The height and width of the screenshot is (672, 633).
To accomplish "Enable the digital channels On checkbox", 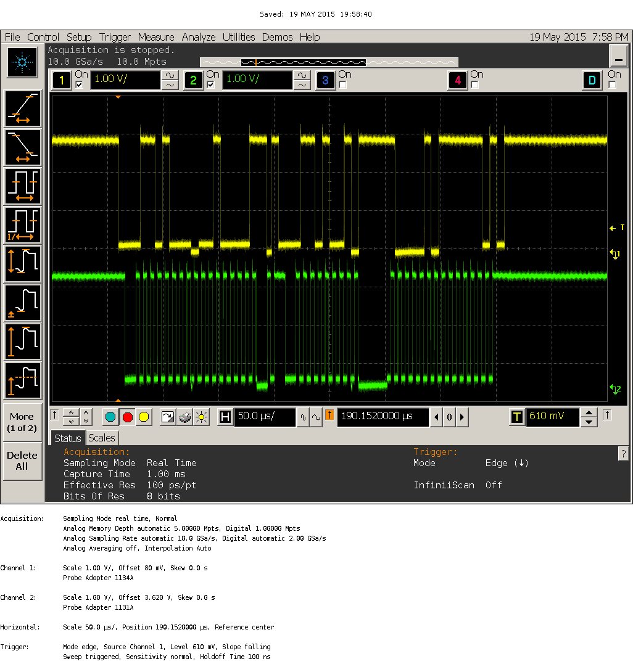I will click(x=613, y=85).
